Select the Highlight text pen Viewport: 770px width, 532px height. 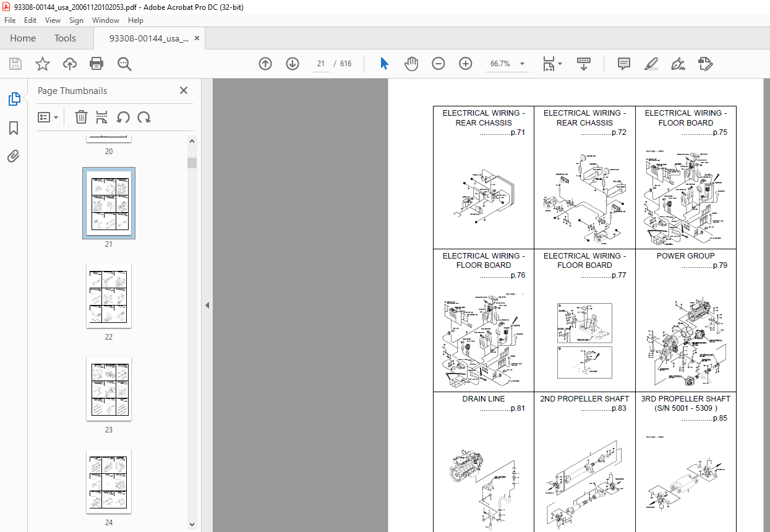pos(651,64)
